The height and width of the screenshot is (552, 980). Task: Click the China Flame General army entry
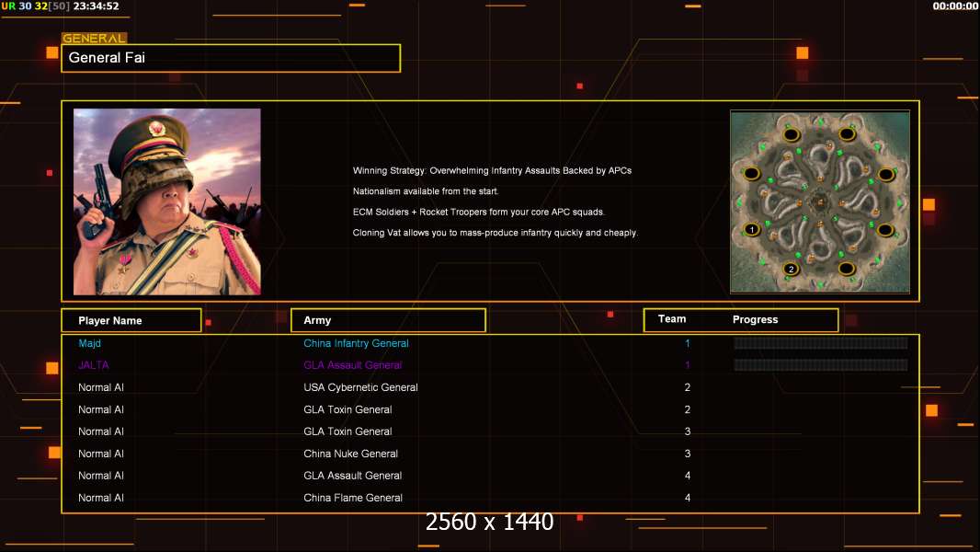pos(353,499)
